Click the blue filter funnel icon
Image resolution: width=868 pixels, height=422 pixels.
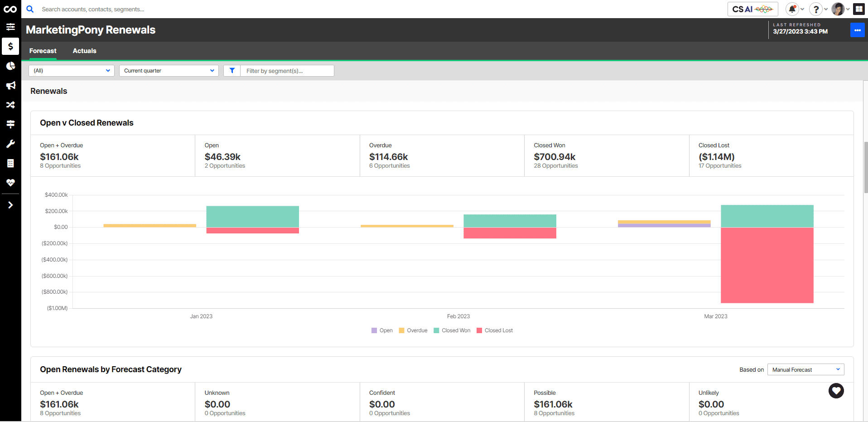point(231,70)
